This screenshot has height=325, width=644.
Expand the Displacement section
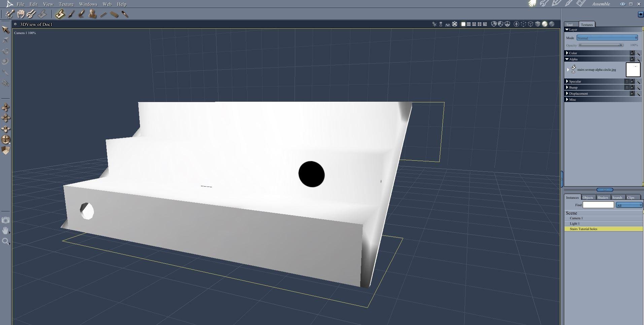tap(567, 94)
